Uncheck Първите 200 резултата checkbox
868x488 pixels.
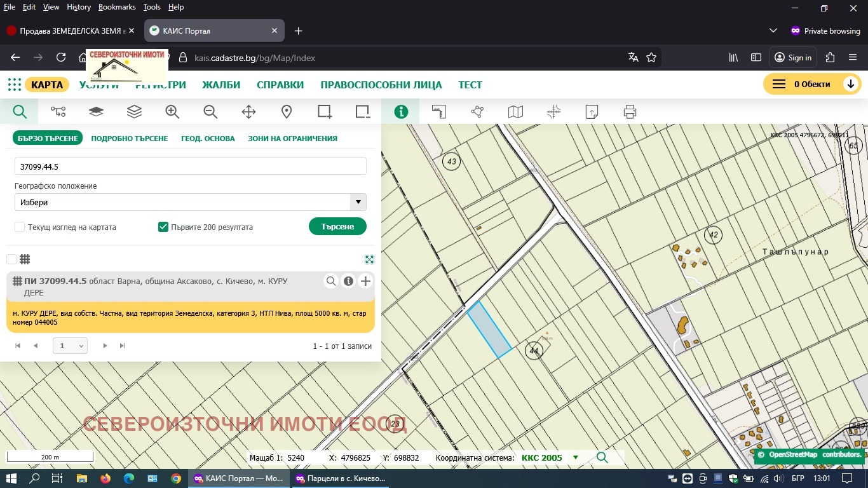coord(163,227)
